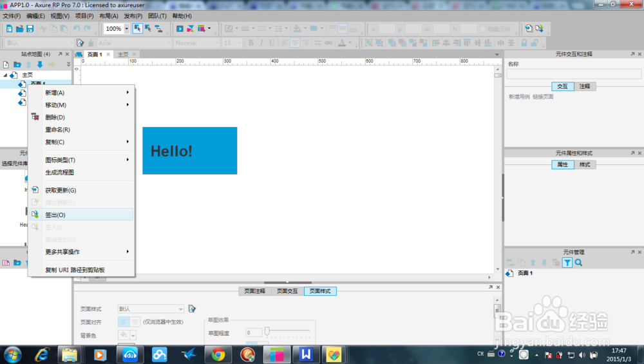Click the Send all changes team icon
The height and width of the screenshot is (364, 644).
point(539,28)
